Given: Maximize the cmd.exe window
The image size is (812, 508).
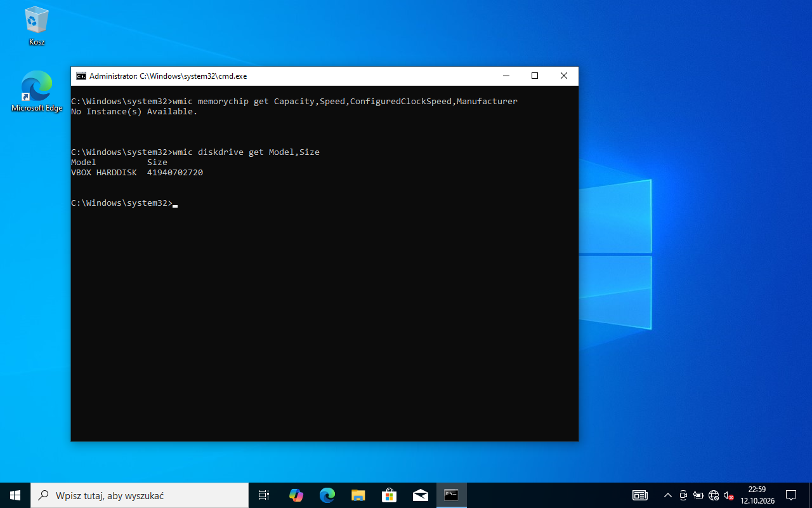Looking at the screenshot, I should pos(535,76).
